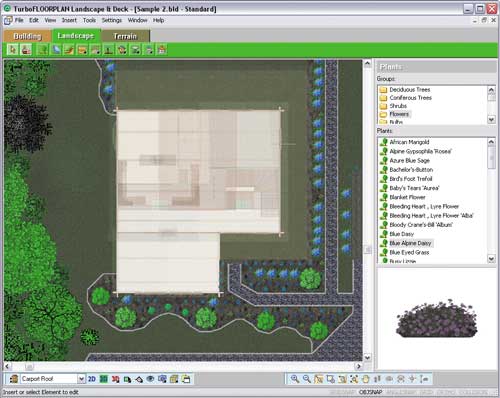Select the arrow selection tool in Landscape toolbar
The image size is (500, 398).
click(13, 50)
